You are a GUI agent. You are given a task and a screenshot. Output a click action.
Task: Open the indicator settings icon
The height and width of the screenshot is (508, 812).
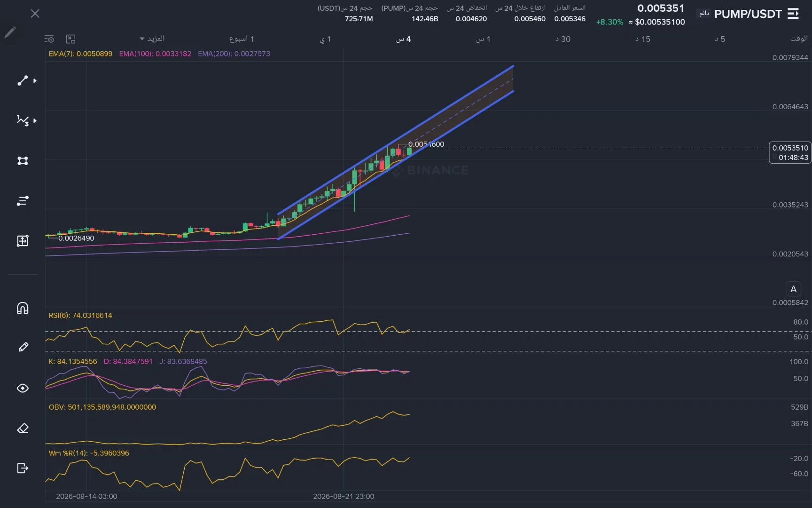coord(49,39)
